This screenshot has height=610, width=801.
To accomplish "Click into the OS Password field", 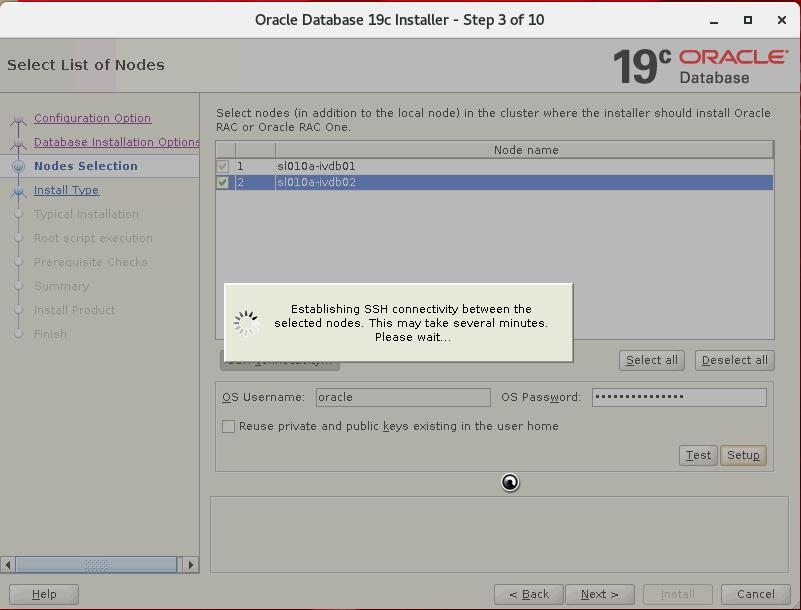I will (x=678, y=397).
